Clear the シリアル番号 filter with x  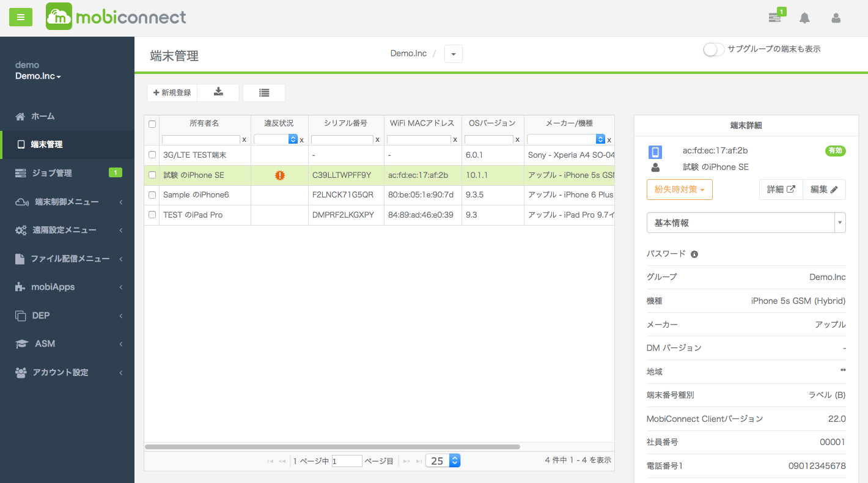(x=378, y=139)
